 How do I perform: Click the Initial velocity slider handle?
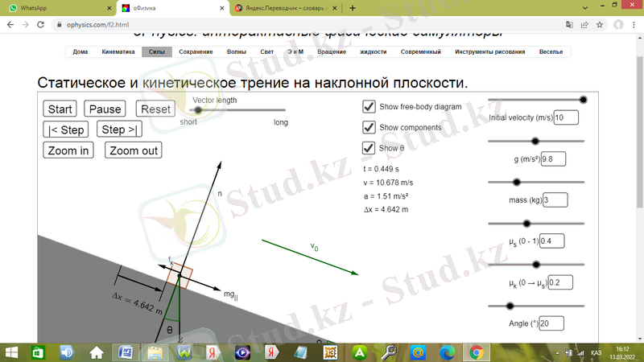583,100
